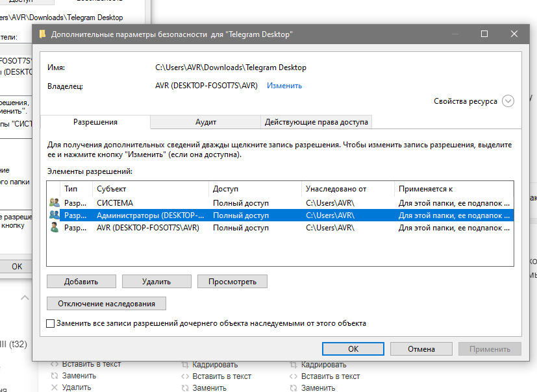This screenshot has height=392, width=537.
Task: Click the OK button in the background properties window
Action: point(16,266)
